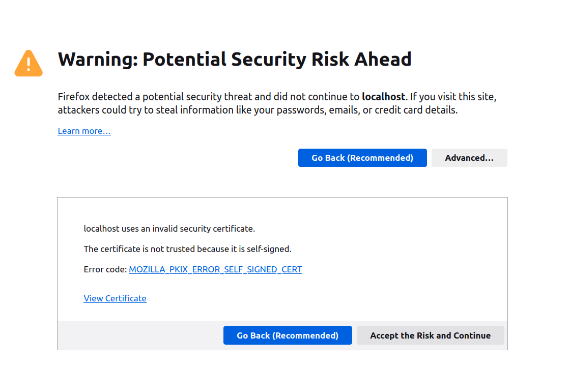Select the error code label text
The width and height of the screenshot is (569, 392).
pos(104,269)
